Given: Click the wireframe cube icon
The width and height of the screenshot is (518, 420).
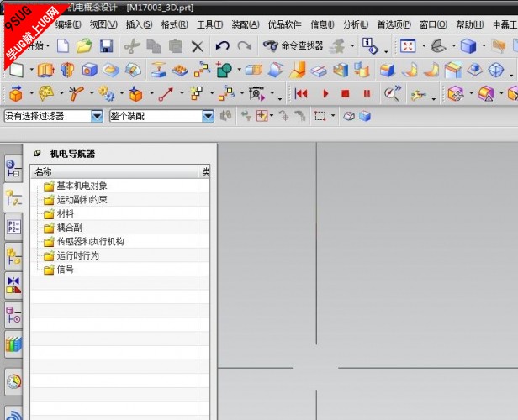Looking at the screenshot, I should tap(496, 70).
